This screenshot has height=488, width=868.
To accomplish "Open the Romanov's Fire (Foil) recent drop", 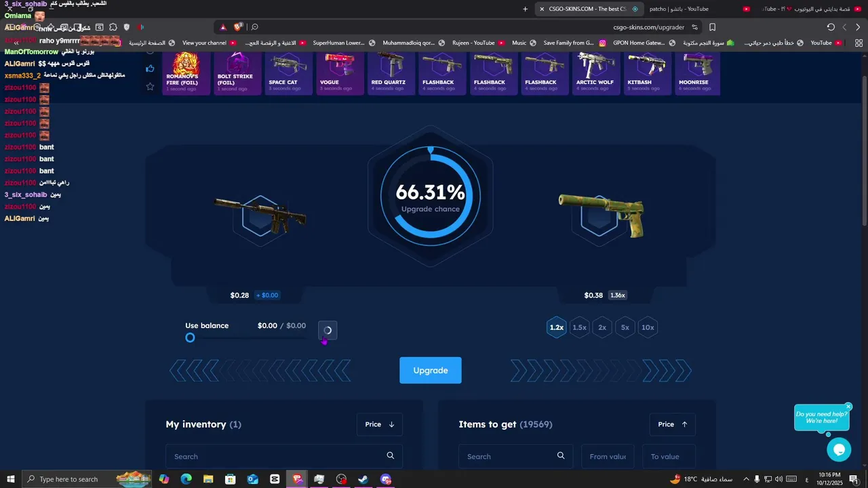I will click(186, 73).
